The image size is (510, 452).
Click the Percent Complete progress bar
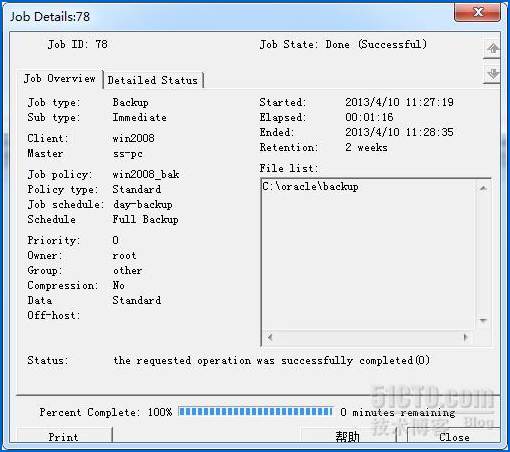click(x=255, y=412)
